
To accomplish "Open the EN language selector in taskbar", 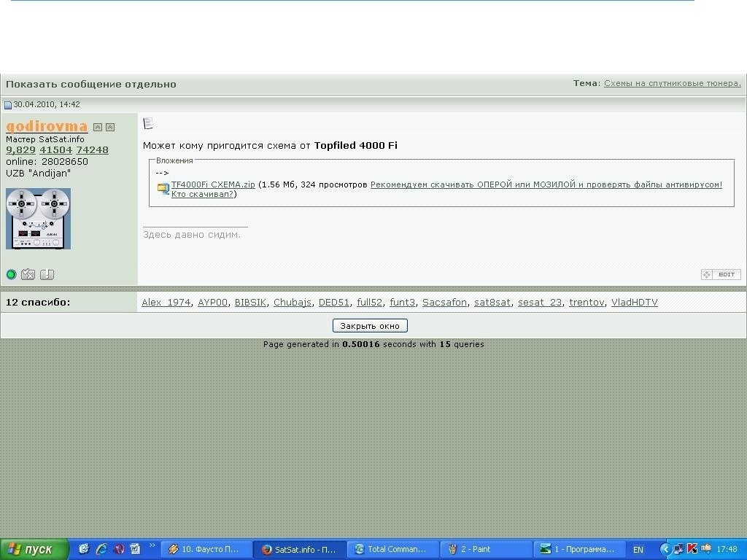I will coord(638,549).
